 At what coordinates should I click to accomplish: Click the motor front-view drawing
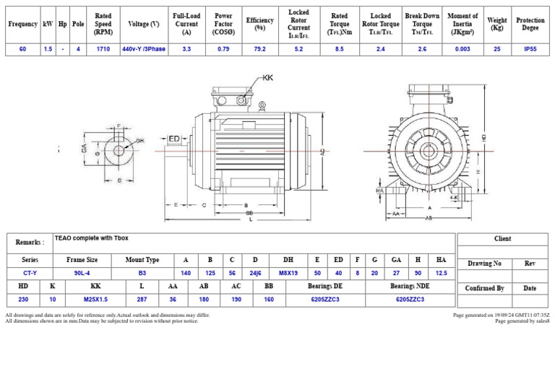429,152
